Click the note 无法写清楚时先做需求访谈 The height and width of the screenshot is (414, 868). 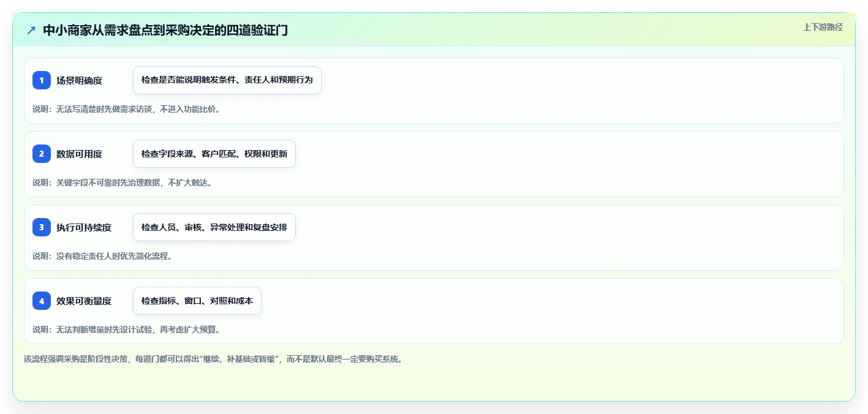coord(126,109)
